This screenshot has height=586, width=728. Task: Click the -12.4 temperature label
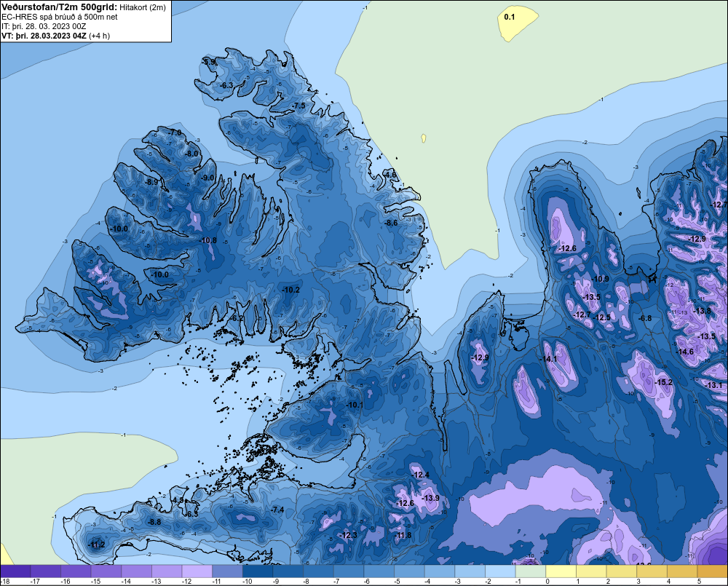tap(421, 475)
